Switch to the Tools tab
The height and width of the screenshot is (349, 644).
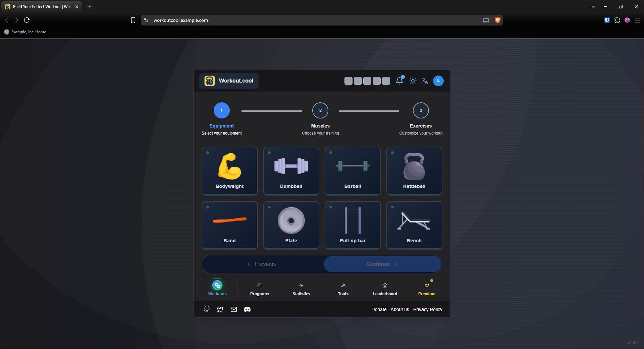[343, 289]
